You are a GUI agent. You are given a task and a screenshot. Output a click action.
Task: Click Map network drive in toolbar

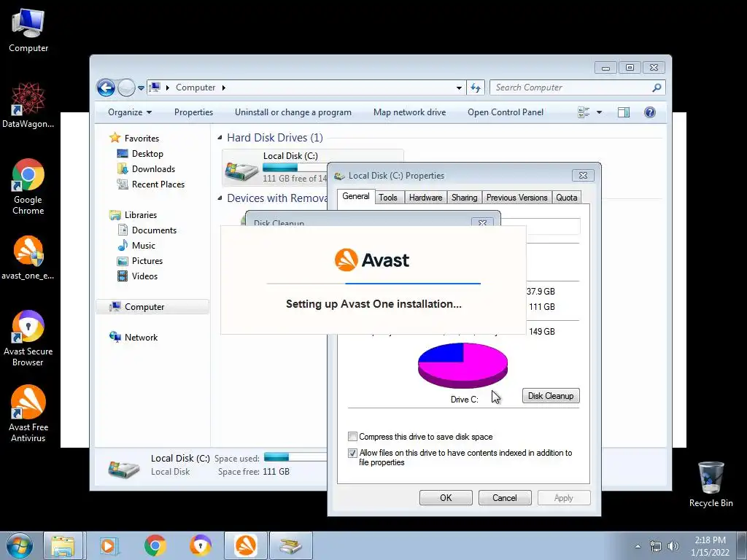coord(410,112)
